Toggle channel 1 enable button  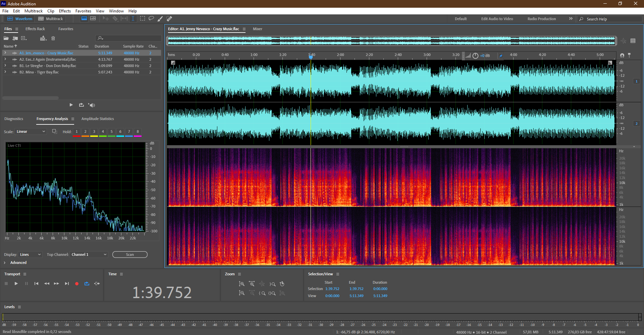(x=636, y=81)
